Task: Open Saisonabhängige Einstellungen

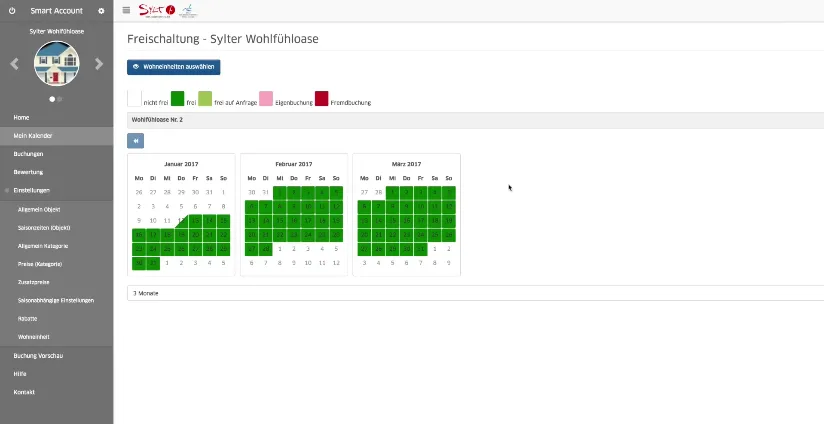Action: [x=57, y=301]
